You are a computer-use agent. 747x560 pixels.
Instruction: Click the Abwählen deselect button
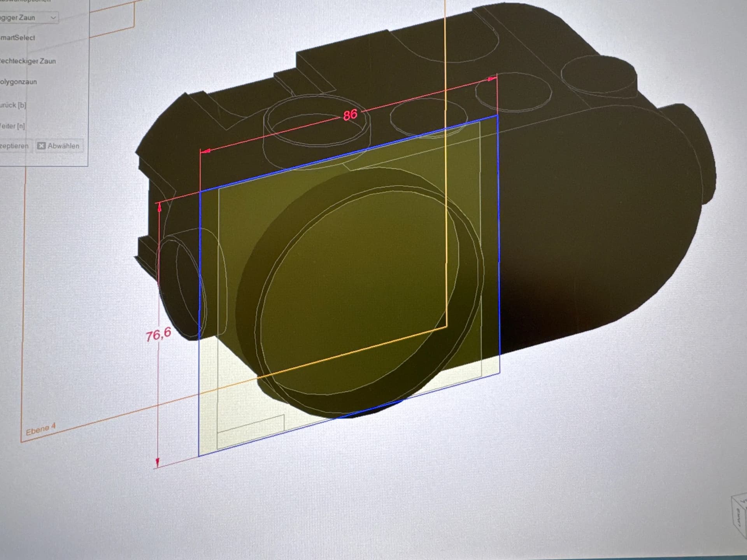click(x=59, y=146)
